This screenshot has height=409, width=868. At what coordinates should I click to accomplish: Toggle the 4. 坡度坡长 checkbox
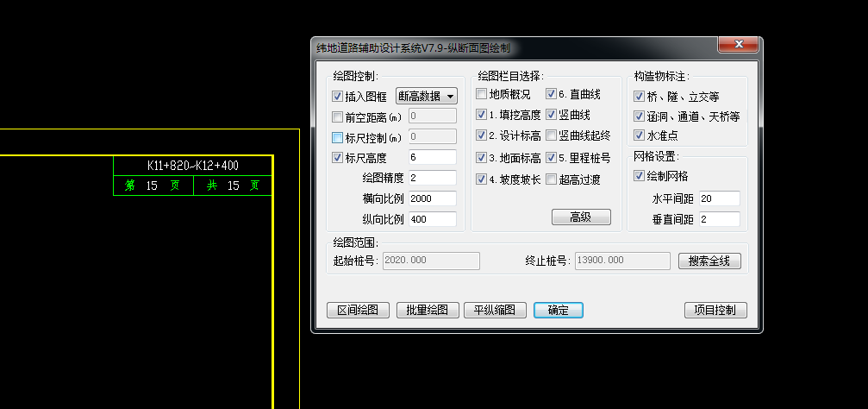[481, 179]
